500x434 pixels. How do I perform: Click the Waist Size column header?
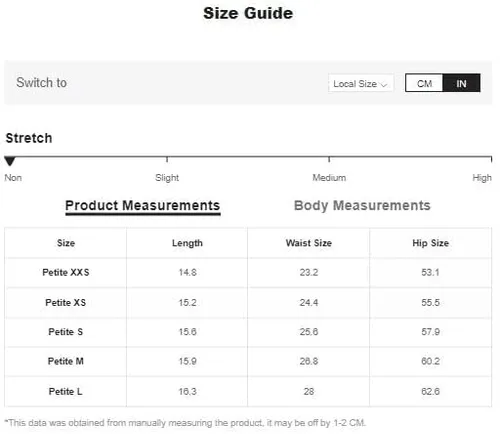point(309,243)
